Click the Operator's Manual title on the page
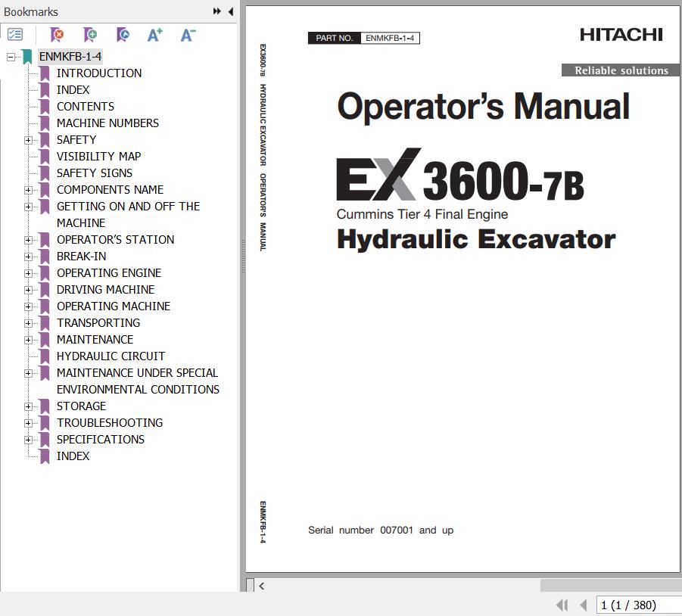682x616 pixels. (483, 107)
